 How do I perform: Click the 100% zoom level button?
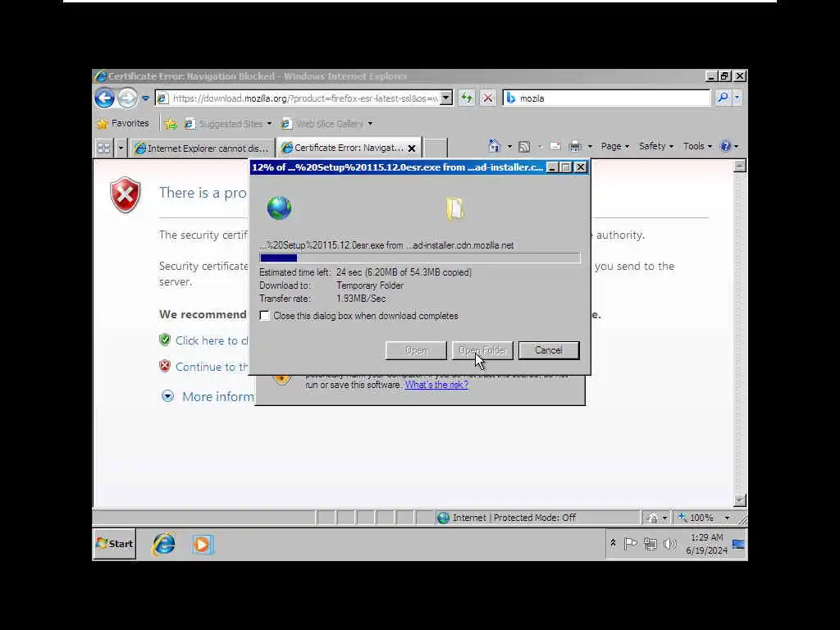point(696,518)
